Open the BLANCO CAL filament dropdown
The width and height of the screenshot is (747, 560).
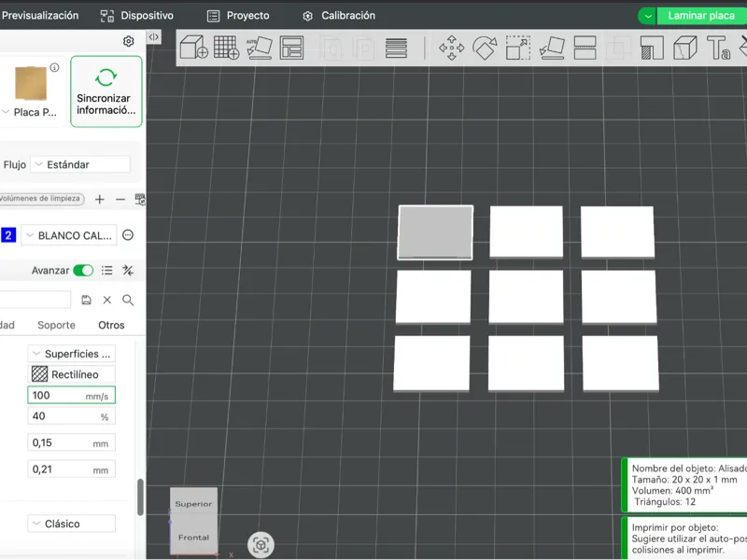point(69,235)
